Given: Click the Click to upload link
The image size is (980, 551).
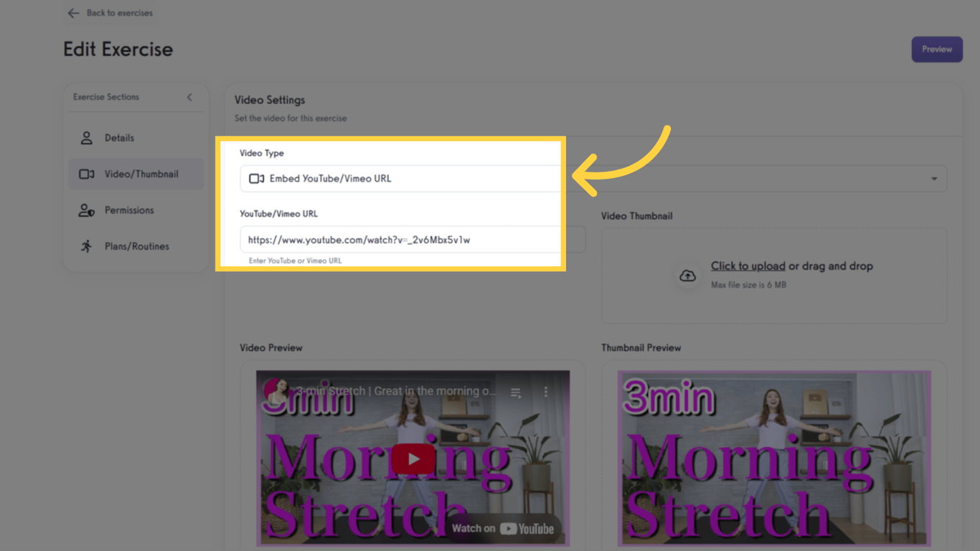Looking at the screenshot, I should [748, 265].
